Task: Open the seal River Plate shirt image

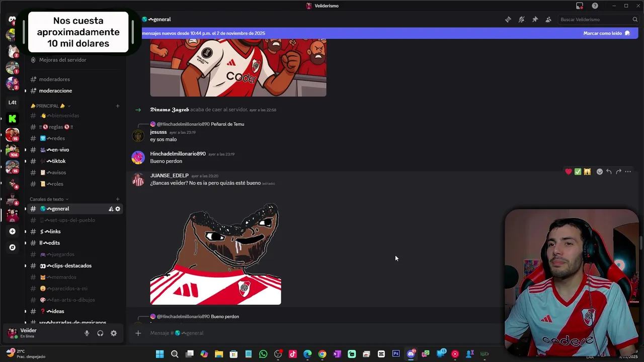Action: 215,254
